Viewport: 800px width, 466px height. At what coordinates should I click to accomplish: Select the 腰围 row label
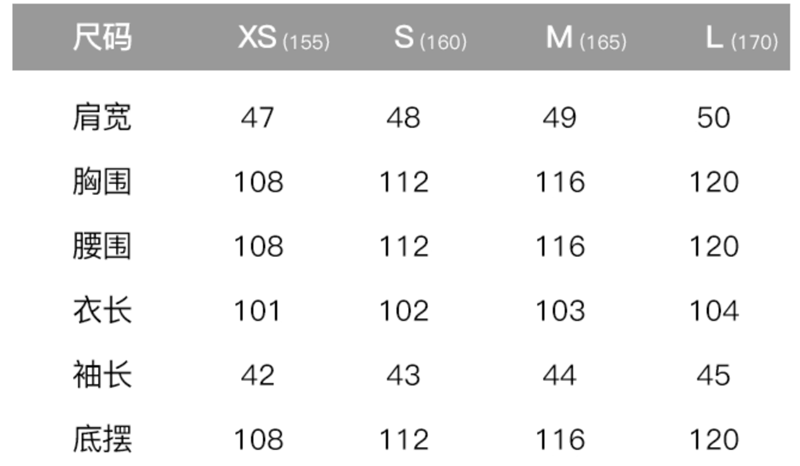(102, 246)
